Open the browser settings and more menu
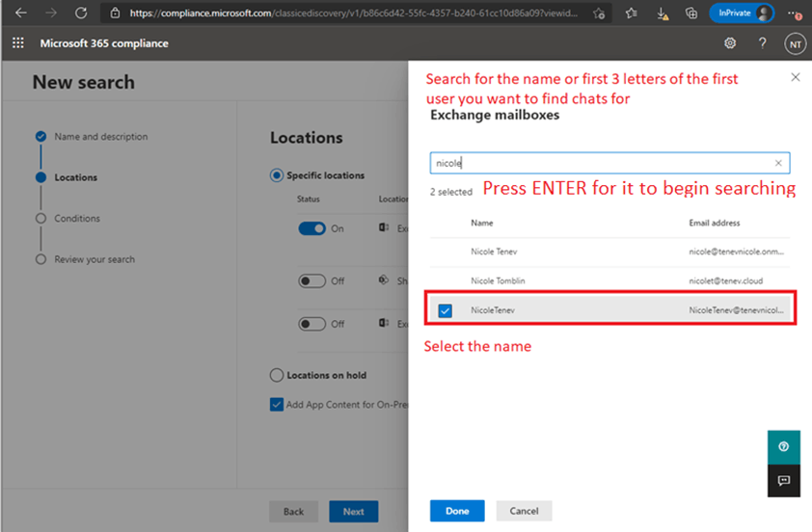Screen dimensions: 812x532 coord(795,13)
